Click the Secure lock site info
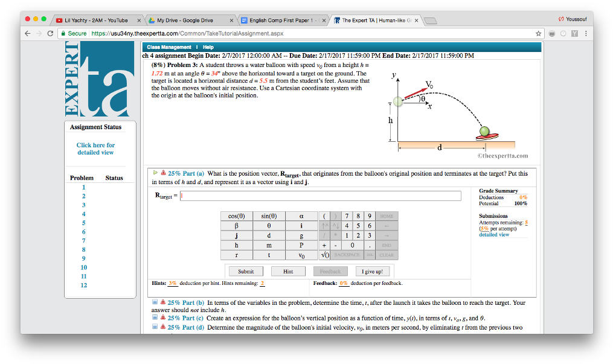This screenshot has height=364, width=613. [74, 34]
